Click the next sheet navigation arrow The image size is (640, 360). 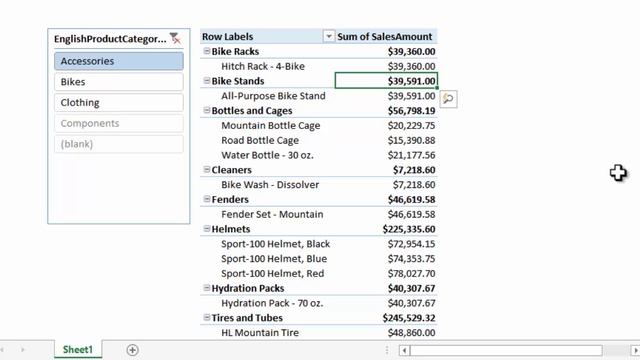23,350
